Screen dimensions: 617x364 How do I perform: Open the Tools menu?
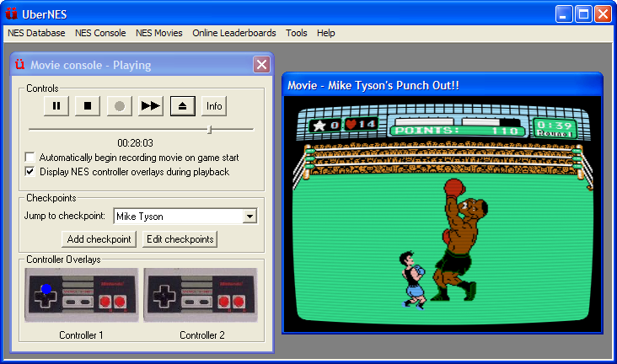coord(297,33)
